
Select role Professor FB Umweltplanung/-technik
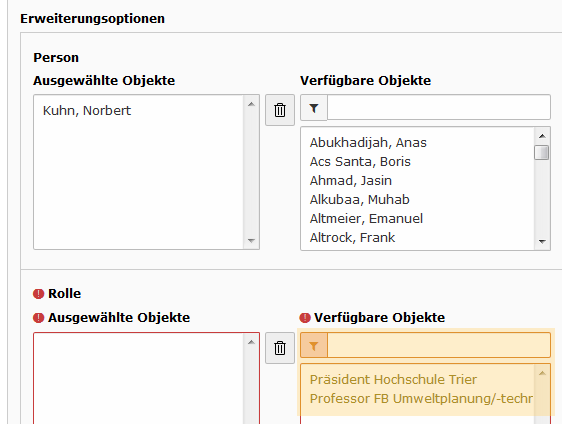[x=421, y=399]
